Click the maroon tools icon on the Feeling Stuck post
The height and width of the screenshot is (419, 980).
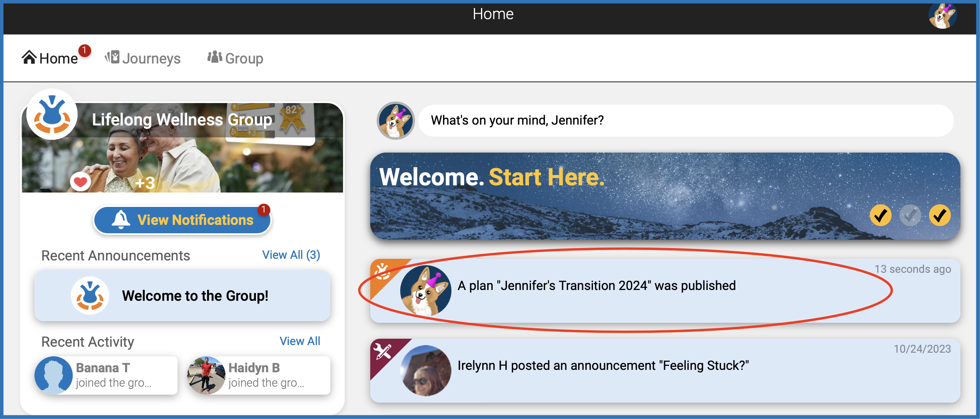[382, 351]
